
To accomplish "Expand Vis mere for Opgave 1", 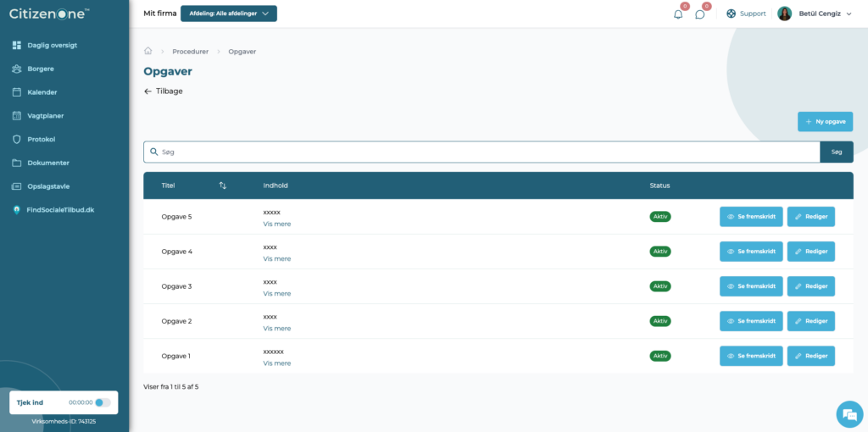I will 277,363.
